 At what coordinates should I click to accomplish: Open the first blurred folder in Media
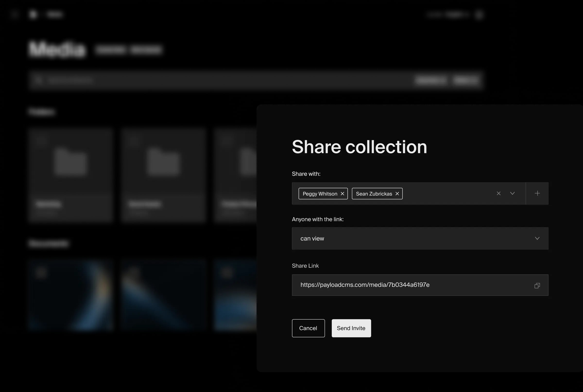71,175
